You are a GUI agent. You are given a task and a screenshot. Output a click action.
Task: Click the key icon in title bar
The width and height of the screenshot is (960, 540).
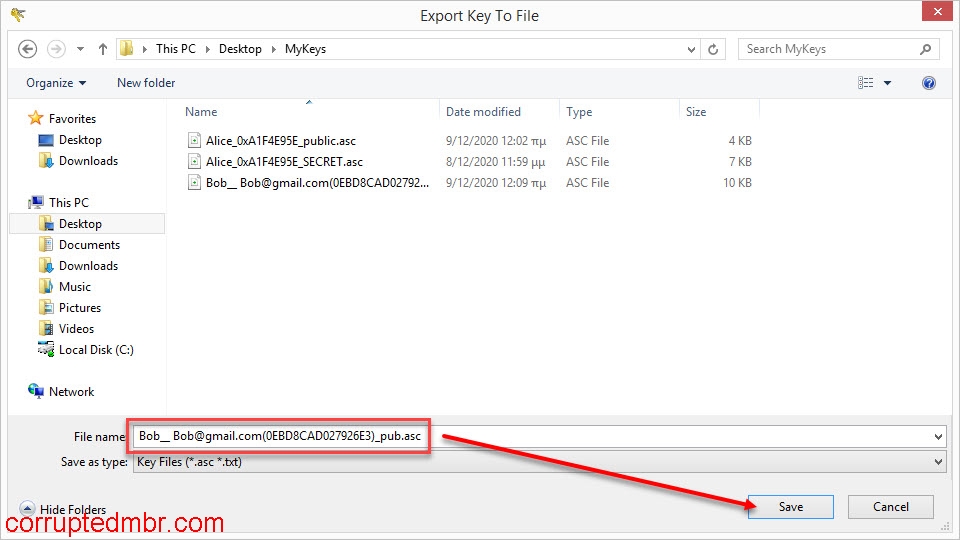click(x=18, y=14)
